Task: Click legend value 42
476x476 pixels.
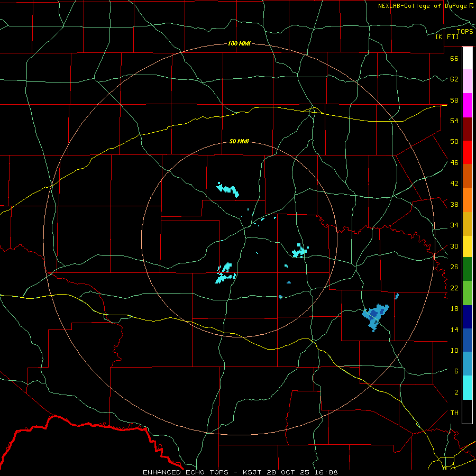Action: (454, 184)
